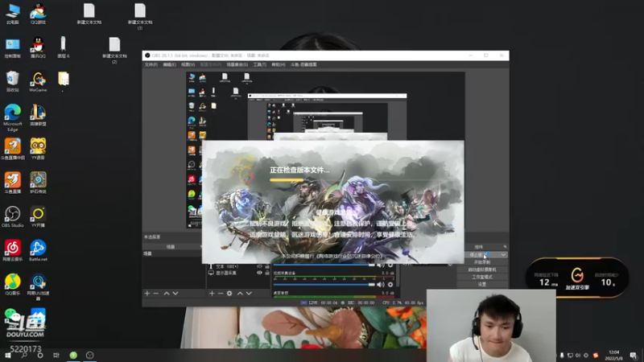The width and height of the screenshot is (644, 362).
Task: Open the Windows Start menu
Action: (7, 355)
